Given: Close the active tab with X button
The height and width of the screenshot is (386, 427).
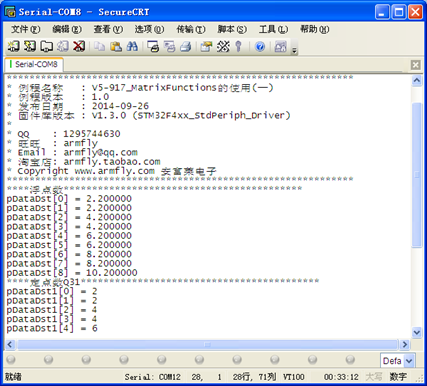Looking at the screenshot, I should [x=415, y=65].
